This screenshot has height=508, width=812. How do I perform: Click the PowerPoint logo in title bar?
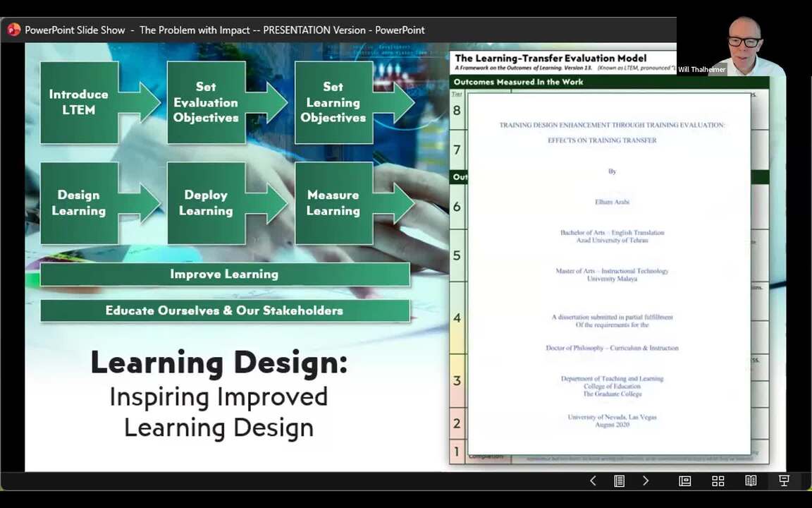pyautogui.click(x=13, y=30)
